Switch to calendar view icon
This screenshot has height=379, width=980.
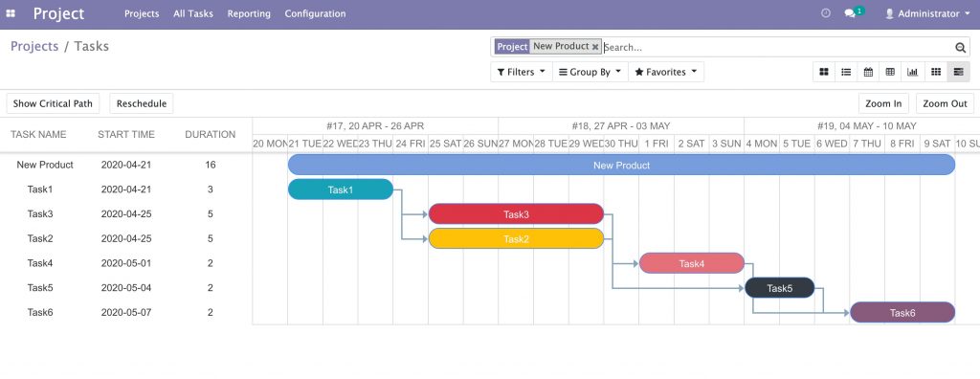tap(868, 72)
